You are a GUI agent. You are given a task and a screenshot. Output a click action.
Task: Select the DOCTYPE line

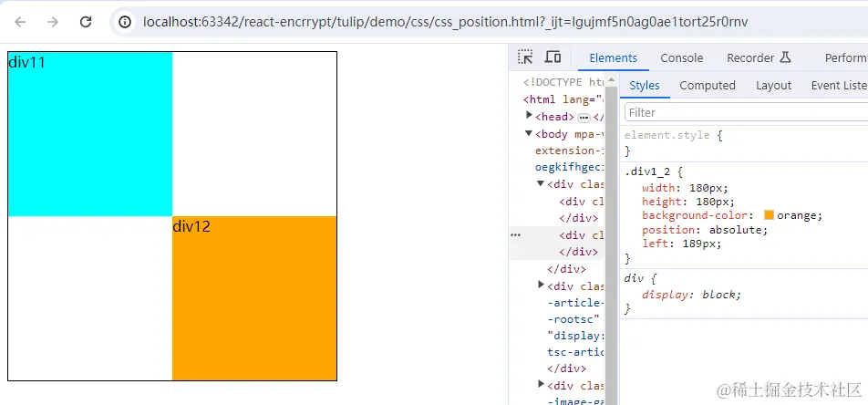[563, 83]
